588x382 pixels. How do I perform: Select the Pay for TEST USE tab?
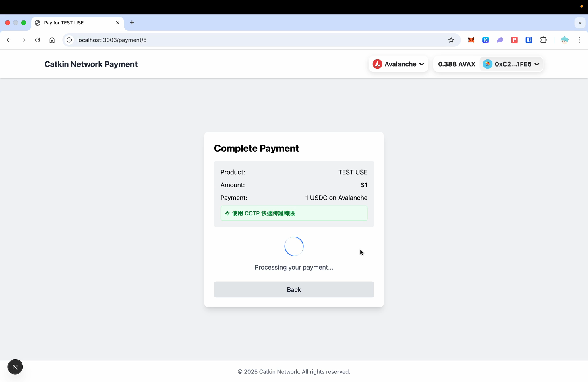point(78,23)
